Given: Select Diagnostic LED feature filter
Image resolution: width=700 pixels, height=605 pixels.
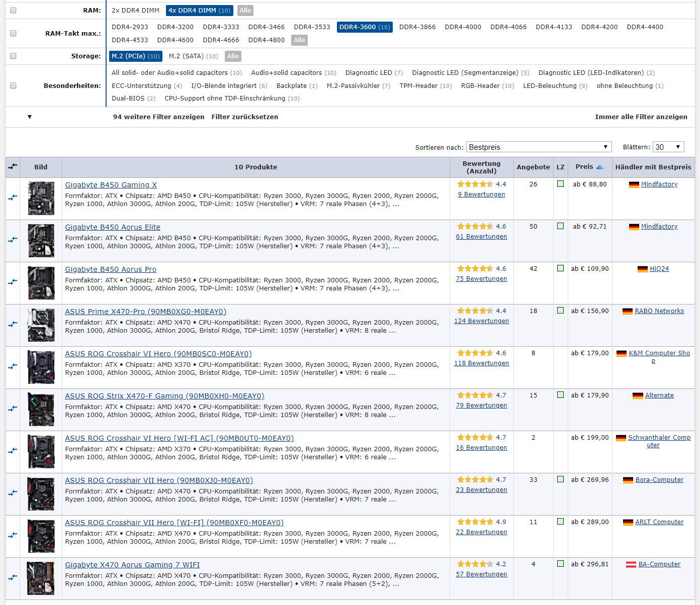Looking at the screenshot, I should pyautogui.click(x=374, y=73).
